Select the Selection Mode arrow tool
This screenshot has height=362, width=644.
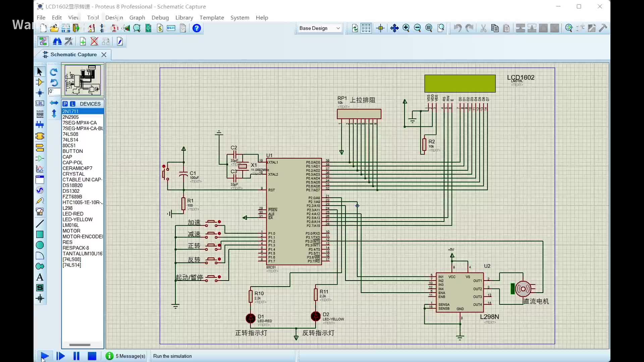(x=40, y=72)
